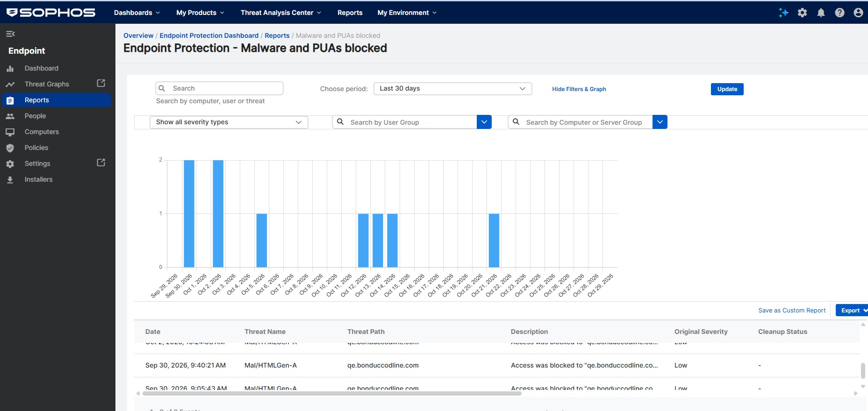Open the user account profile icon
868x411 pixels.
pos(858,13)
